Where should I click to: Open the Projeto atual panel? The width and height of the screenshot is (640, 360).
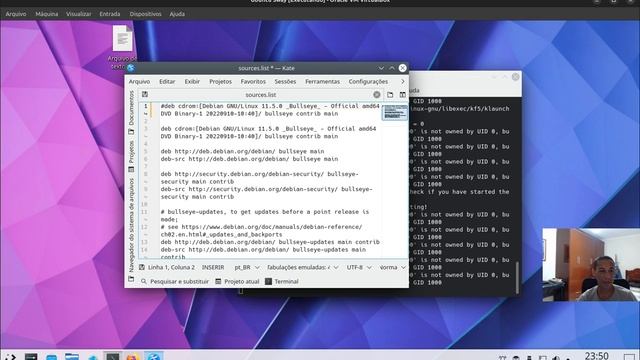[237, 282]
